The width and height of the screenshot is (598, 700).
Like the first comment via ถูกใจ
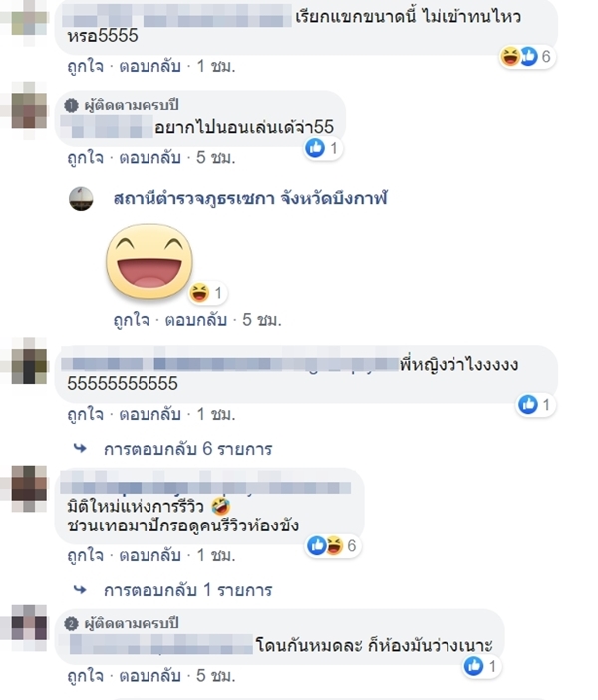pyautogui.click(x=86, y=66)
